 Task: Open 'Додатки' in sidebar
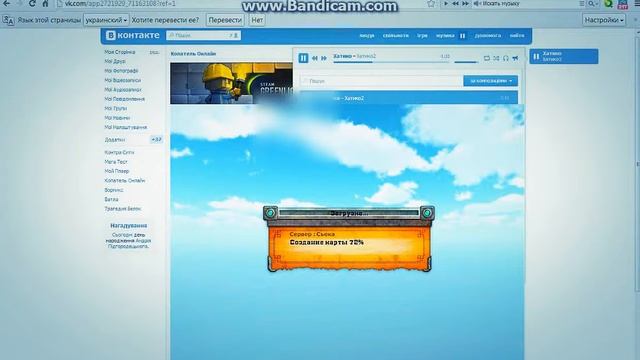[115, 140]
